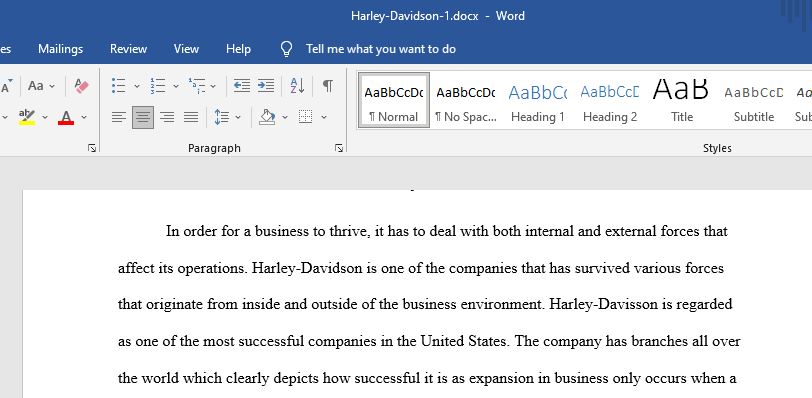Open Paragraph settings dialog launcher

coord(339,149)
